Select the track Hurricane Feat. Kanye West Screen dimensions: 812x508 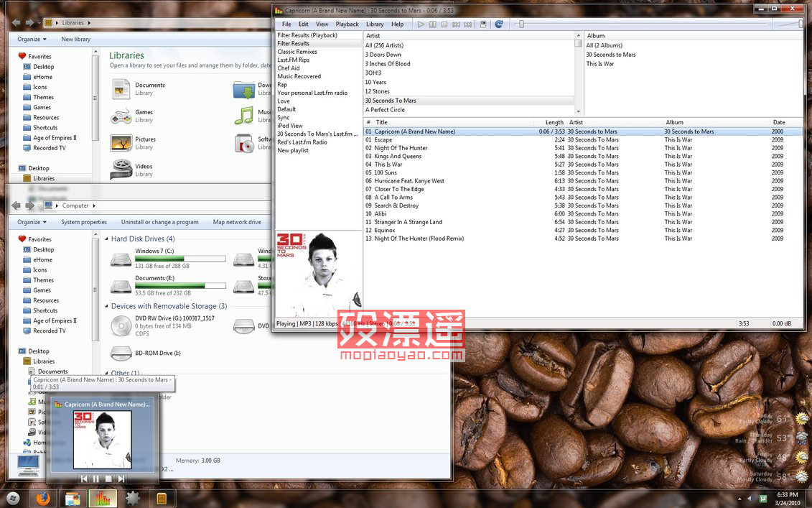point(409,181)
